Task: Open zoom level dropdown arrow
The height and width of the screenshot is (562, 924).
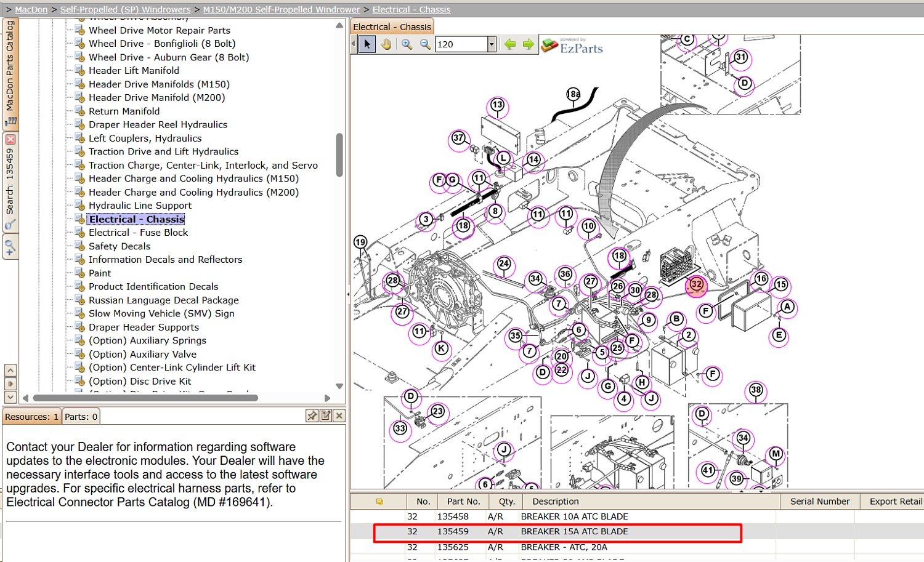Action: (x=492, y=44)
